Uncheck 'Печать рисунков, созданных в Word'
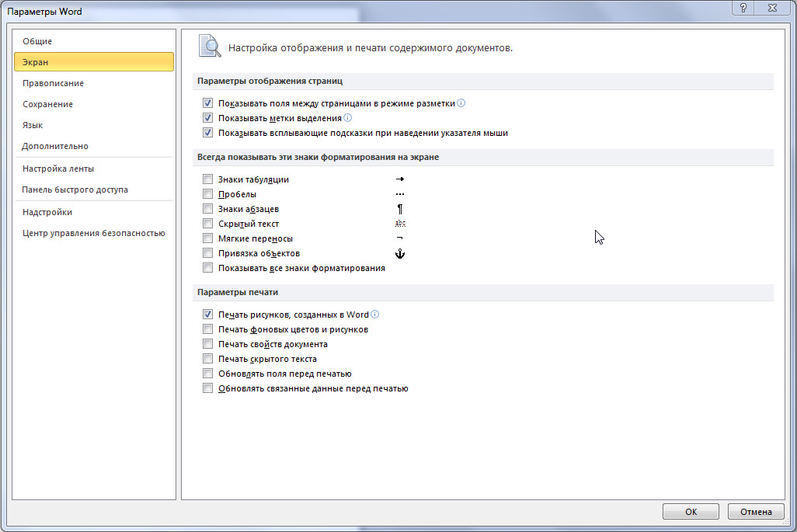 pyautogui.click(x=207, y=314)
